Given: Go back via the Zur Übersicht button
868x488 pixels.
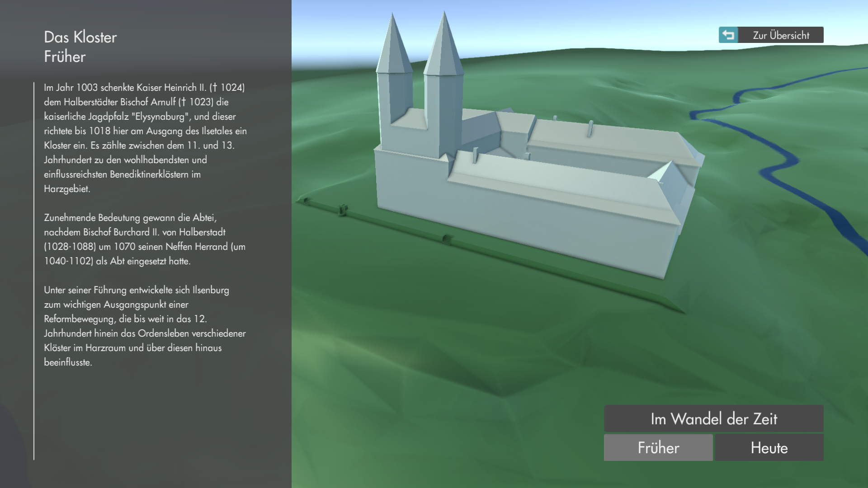Looking at the screenshot, I should [771, 35].
